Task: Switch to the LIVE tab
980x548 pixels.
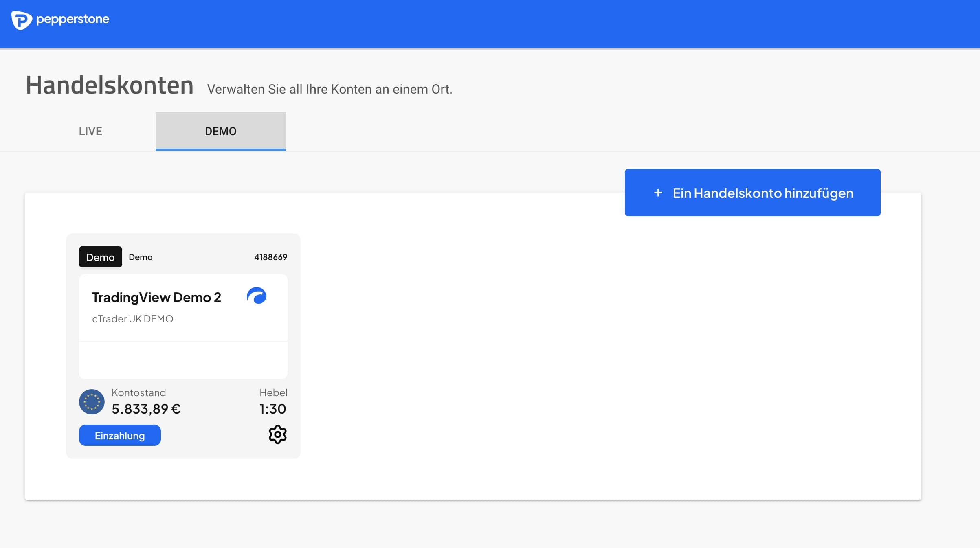Action: coord(90,131)
